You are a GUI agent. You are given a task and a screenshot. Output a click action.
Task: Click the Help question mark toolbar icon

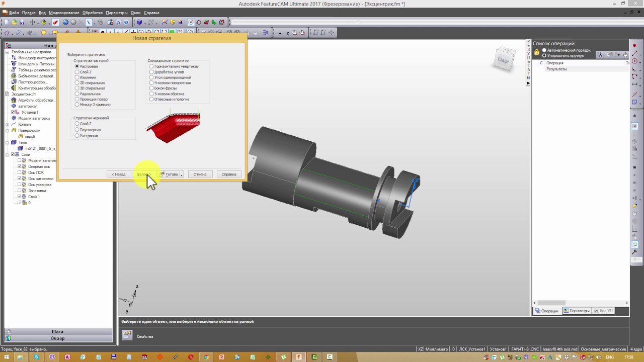click(126, 22)
